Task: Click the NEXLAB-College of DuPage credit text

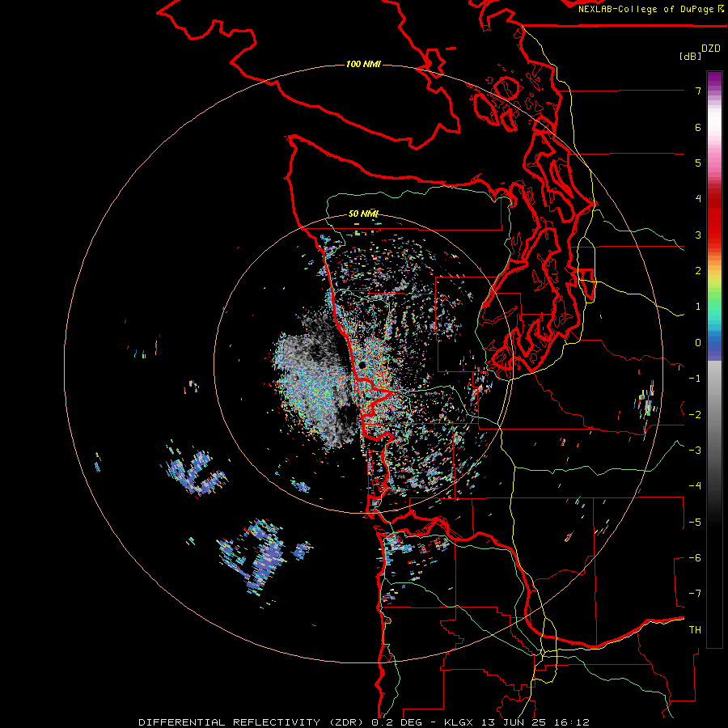Action: coord(645,9)
